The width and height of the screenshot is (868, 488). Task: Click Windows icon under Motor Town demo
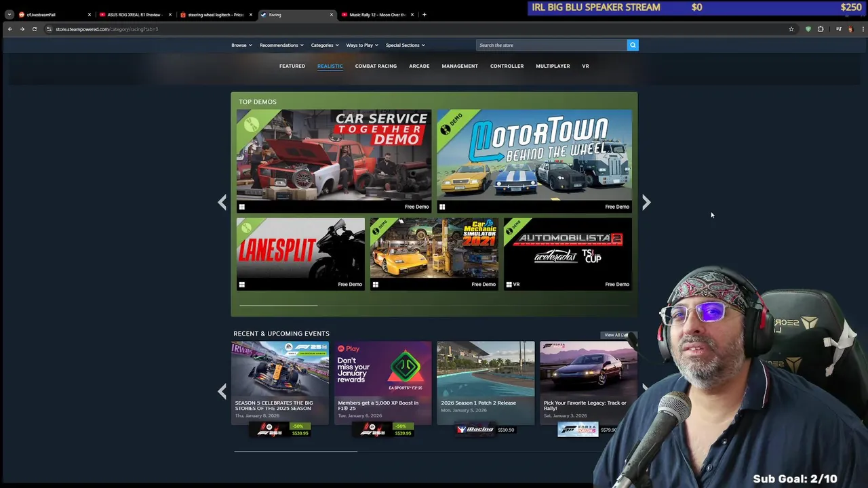(x=442, y=207)
